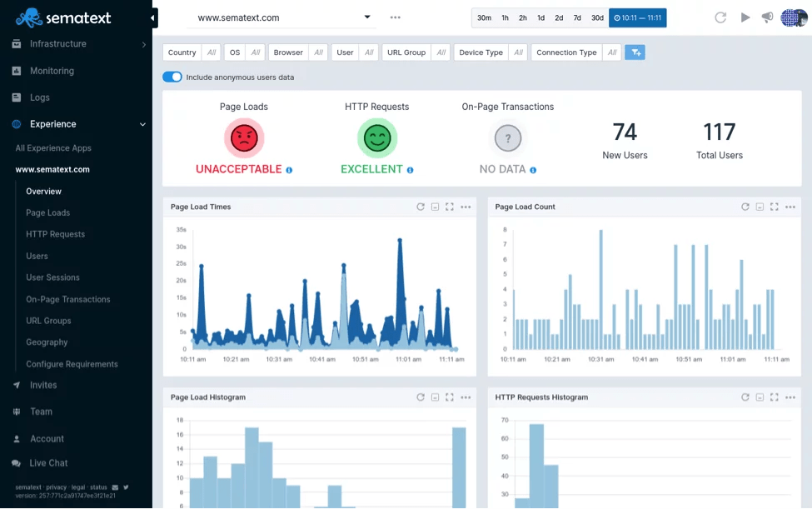Collapse the Page Load Times panel

click(435, 207)
